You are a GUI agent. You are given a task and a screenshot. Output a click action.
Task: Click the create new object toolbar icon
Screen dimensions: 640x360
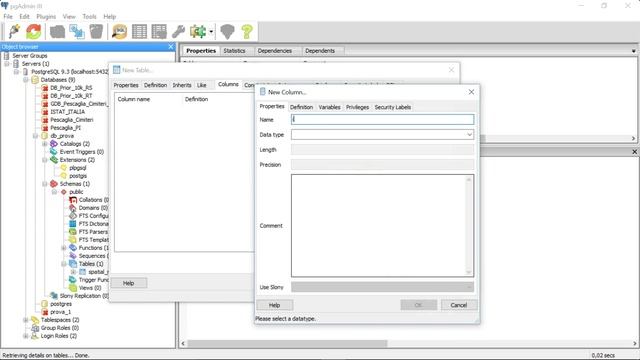(x=77, y=31)
